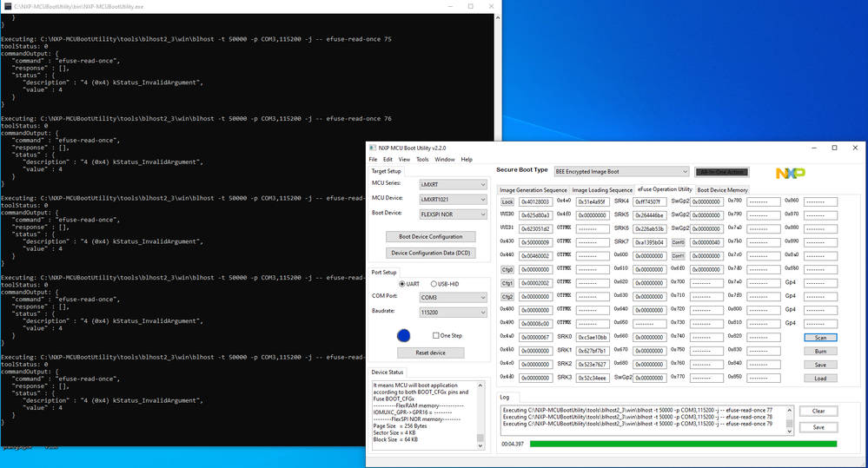Select the eFuse Operation Utility tab
Screen dimensions: 868x468
(x=665, y=189)
